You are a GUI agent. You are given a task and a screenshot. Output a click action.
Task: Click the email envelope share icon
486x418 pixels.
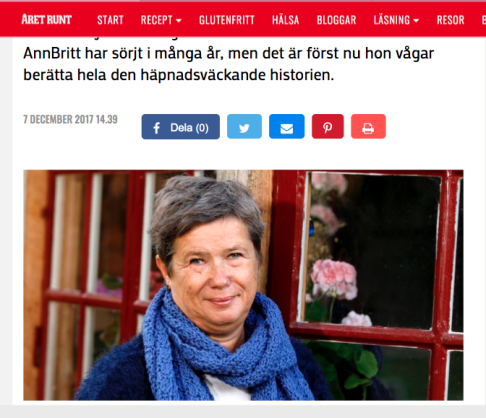coord(287,127)
